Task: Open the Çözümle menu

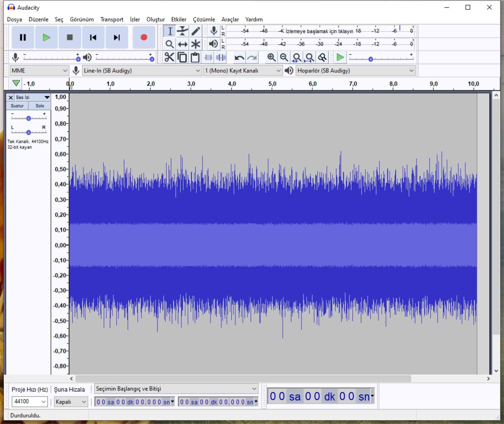Action: point(204,20)
